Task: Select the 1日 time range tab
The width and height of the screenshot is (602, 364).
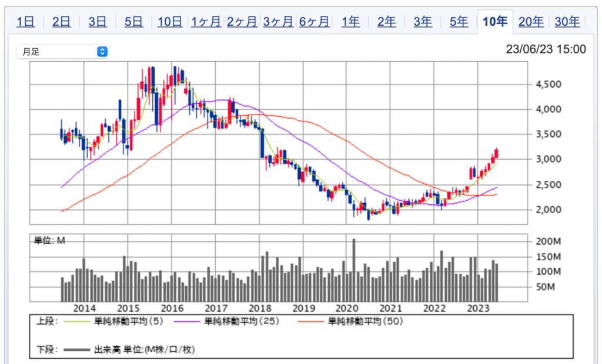Action: (25, 22)
